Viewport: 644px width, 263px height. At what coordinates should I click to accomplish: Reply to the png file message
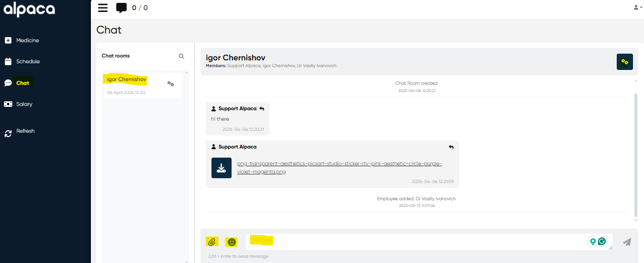click(x=451, y=147)
